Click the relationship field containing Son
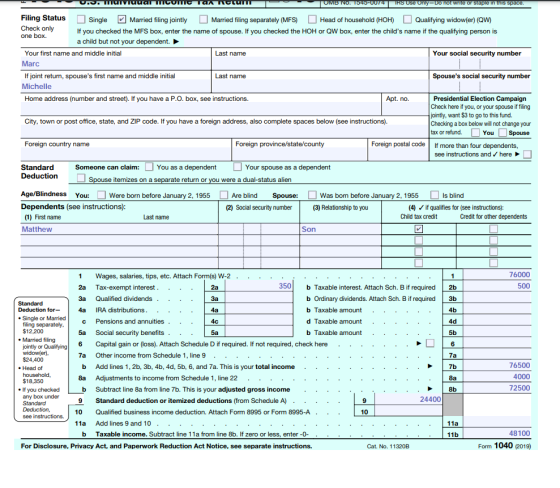The width and height of the screenshot is (560, 488). coord(340,229)
